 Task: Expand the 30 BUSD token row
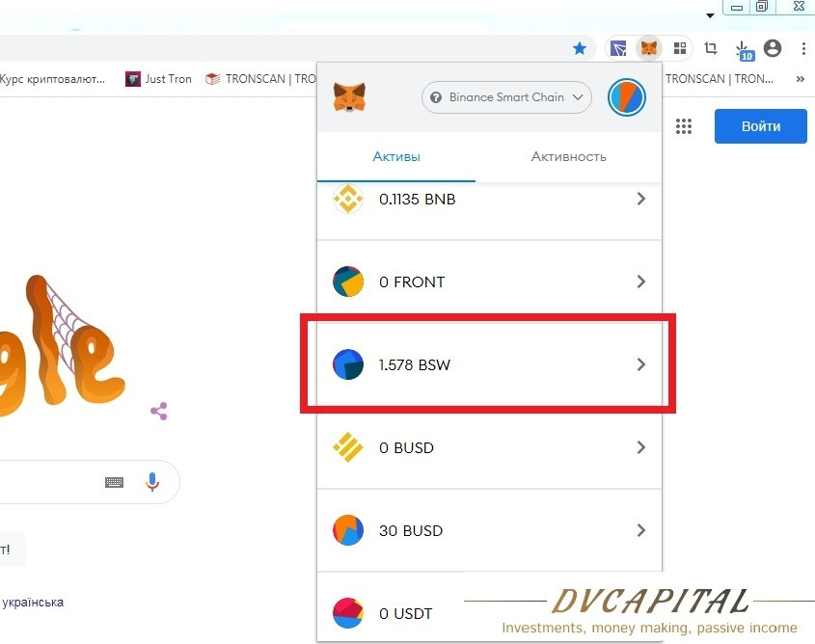(x=489, y=530)
